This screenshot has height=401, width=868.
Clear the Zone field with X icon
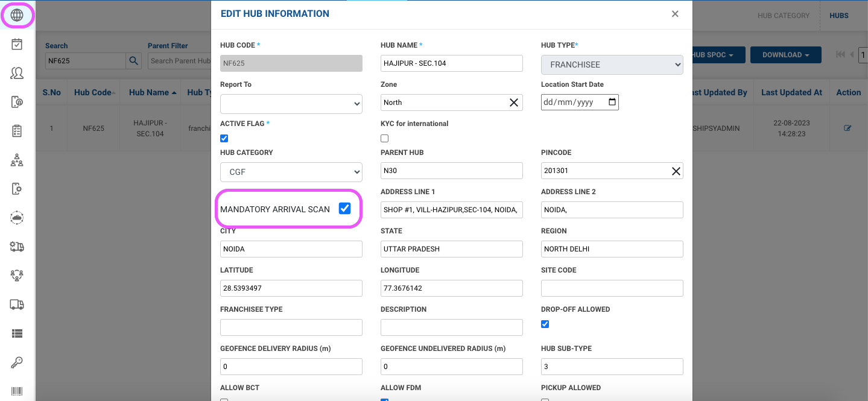[x=514, y=103]
